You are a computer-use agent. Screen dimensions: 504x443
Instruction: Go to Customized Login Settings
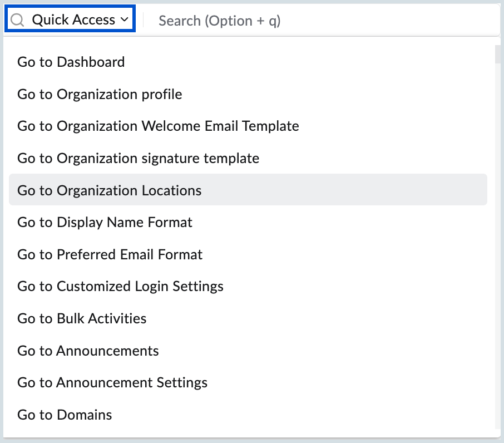(120, 287)
